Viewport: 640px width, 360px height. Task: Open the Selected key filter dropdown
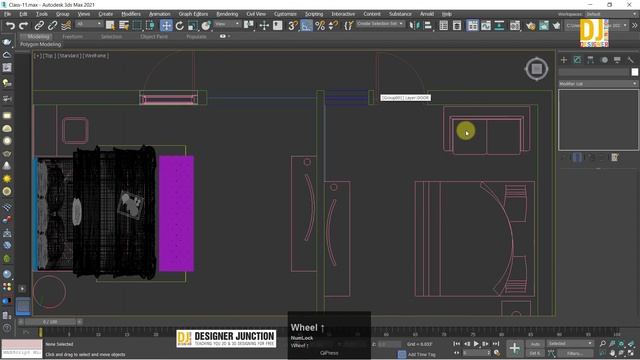tap(570, 344)
